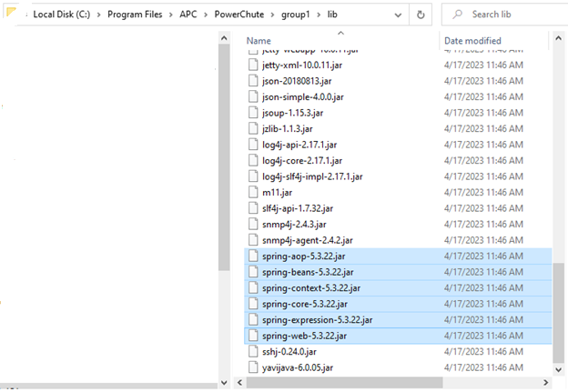
Task: Click the refresh button next to address bar
Action: click(421, 15)
